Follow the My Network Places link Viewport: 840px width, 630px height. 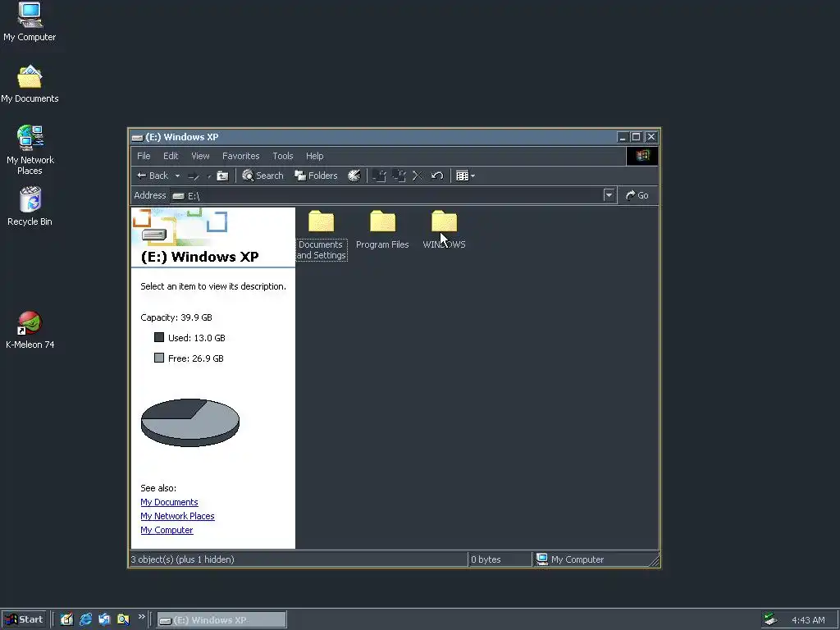click(177, 516)
